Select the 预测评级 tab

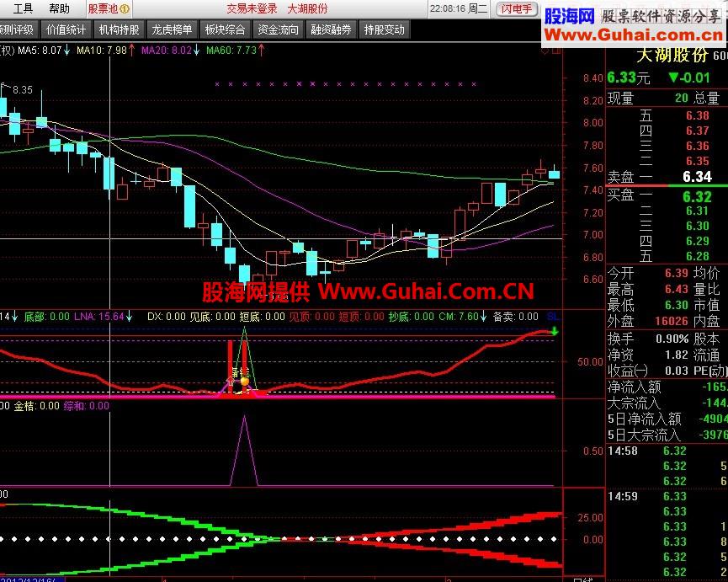pyautogui.click(x=18, y=29)
